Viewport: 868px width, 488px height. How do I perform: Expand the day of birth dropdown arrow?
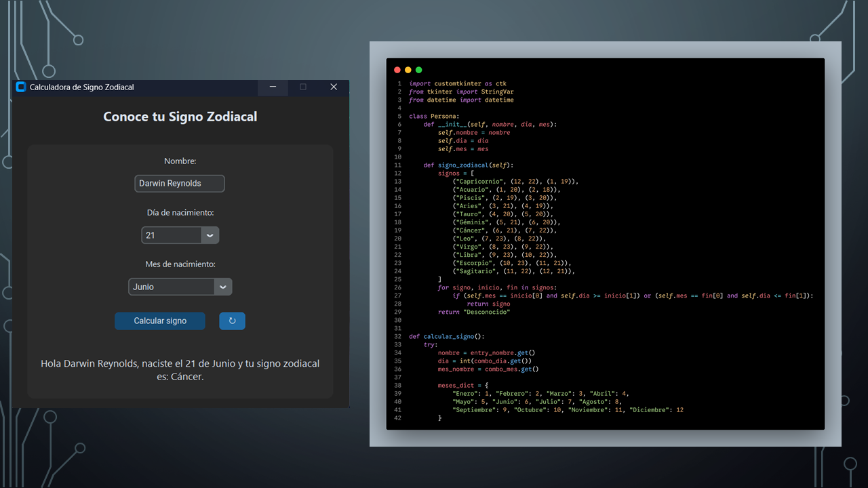point(210,235)
